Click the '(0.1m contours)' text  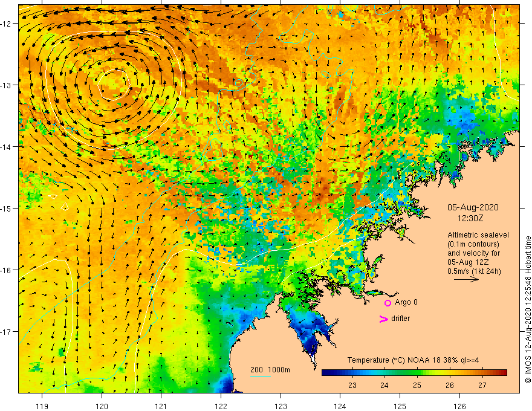click(x=473, y=244)
